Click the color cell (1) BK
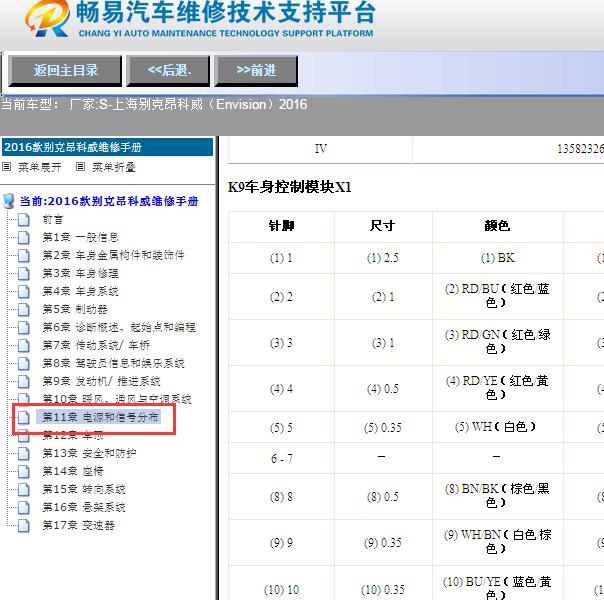 coord(497,258)
